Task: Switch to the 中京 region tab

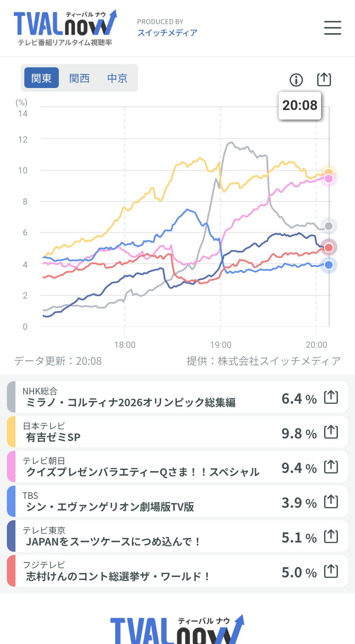Action: tap(117, 78)
